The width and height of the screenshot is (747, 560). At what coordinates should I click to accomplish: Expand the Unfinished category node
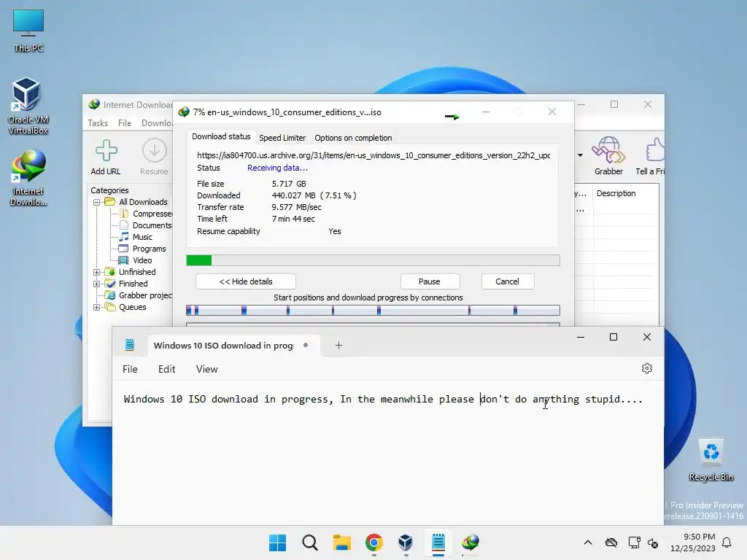coord(97,272)
